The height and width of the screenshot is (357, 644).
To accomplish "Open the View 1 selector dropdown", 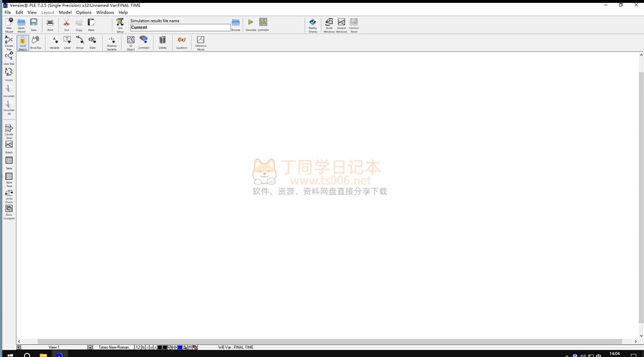I will pos(54,347).
